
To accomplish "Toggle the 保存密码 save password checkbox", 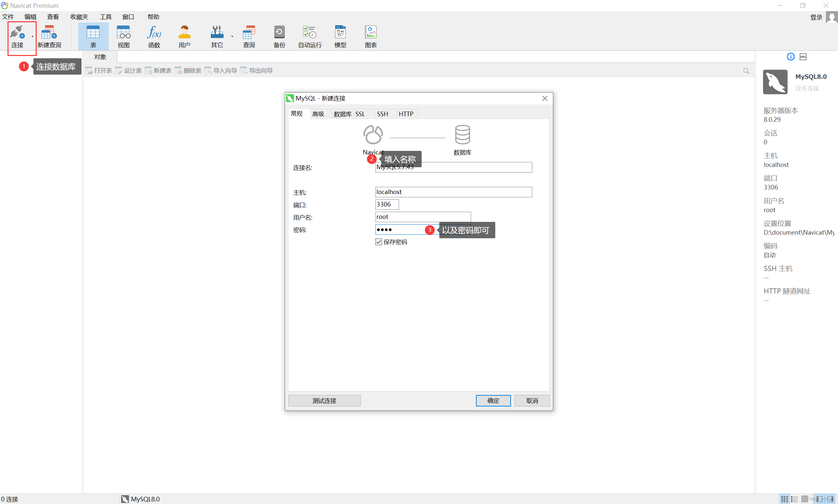I will [379, 242].
